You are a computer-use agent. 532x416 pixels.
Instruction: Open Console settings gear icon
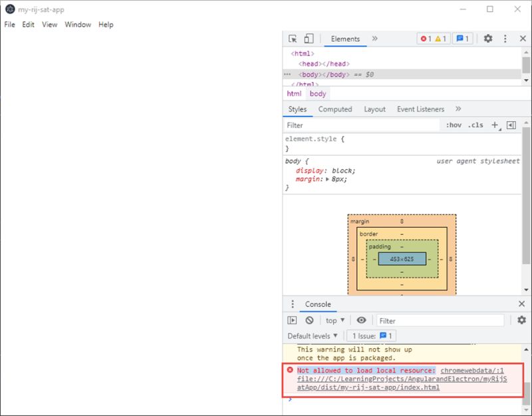pos(521,319)
